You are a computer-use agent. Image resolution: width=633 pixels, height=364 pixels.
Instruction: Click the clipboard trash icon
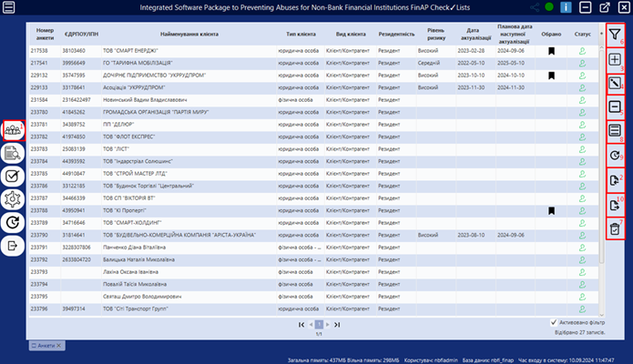pyautogui.click(x=615, y=229)
